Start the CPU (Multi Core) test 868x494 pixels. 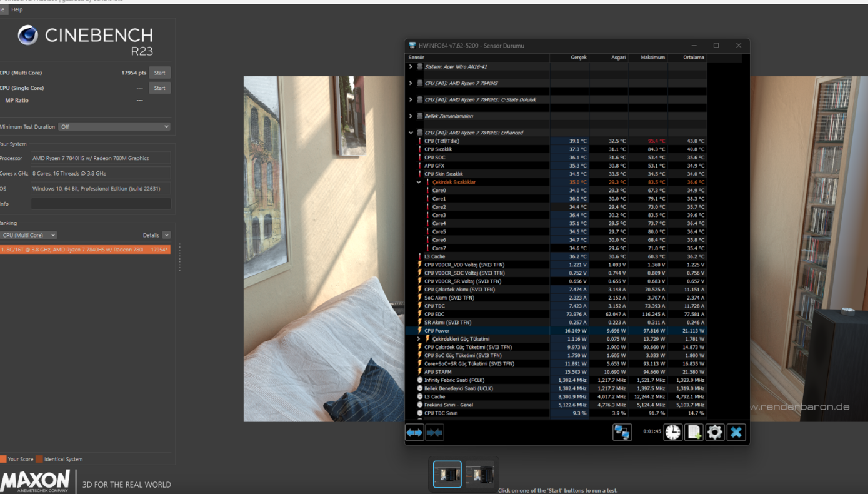[x=159, y=73]
